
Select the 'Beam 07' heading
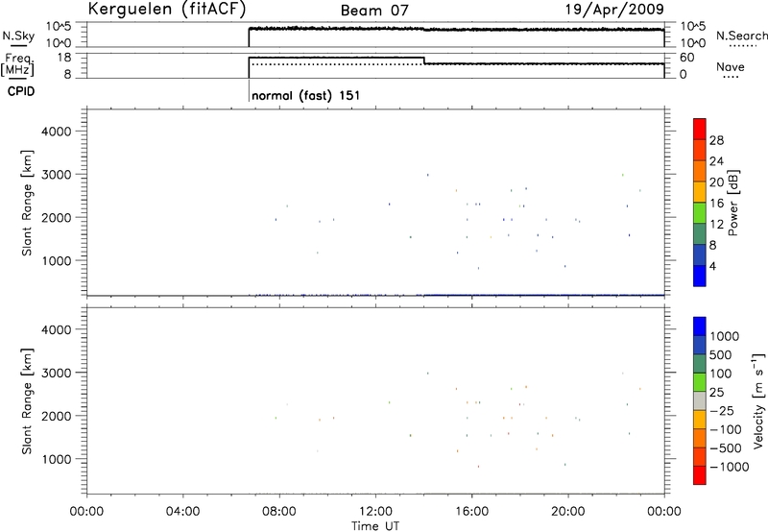pos(374,11)
